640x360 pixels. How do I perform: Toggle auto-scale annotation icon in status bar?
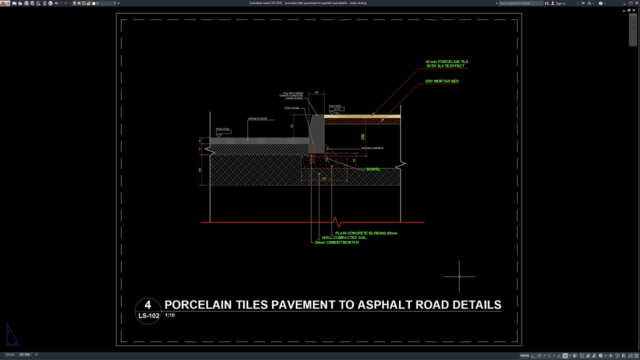(x=594, y=356)
